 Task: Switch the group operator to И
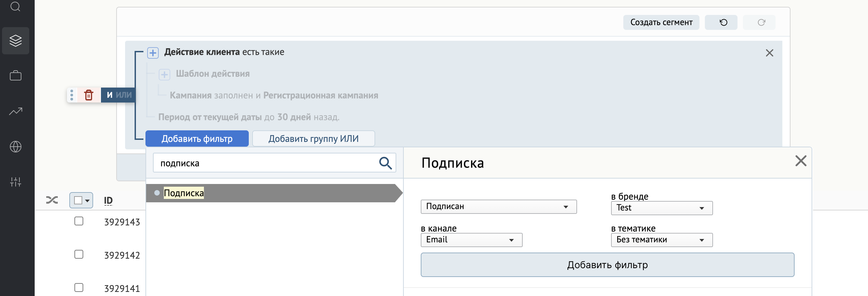pos(109,95)
